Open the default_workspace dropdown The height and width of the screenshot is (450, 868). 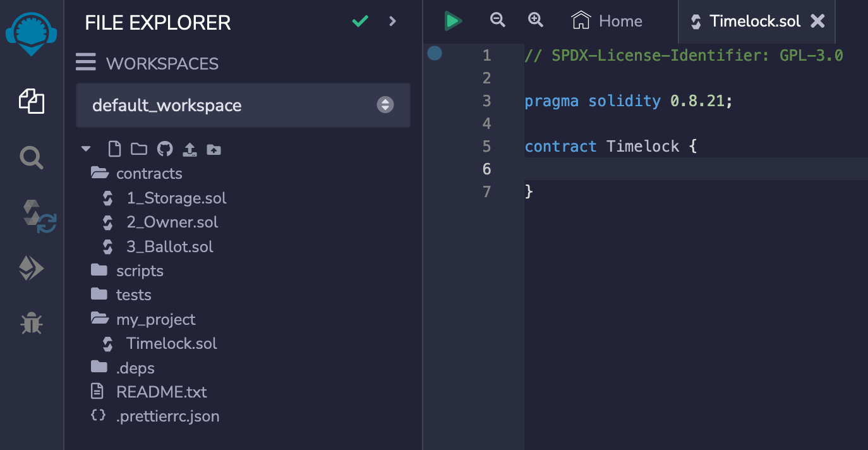pyautogui.click(x=243, y=105)
